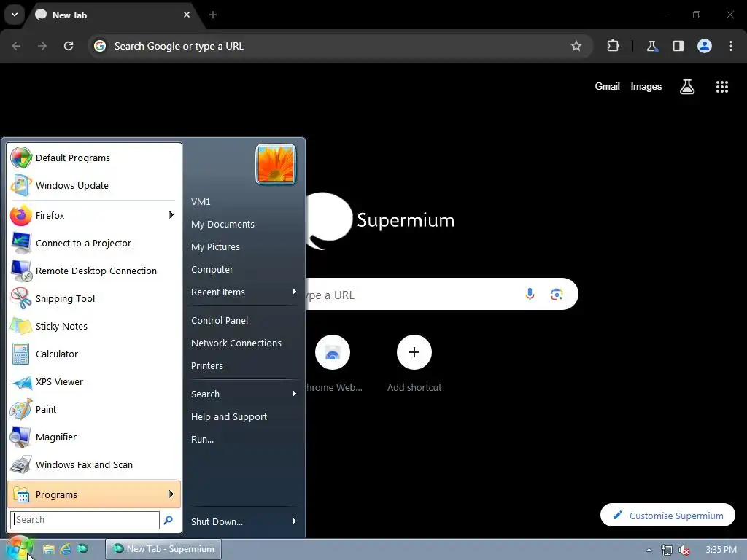Open My Pictures

point(215,246)
